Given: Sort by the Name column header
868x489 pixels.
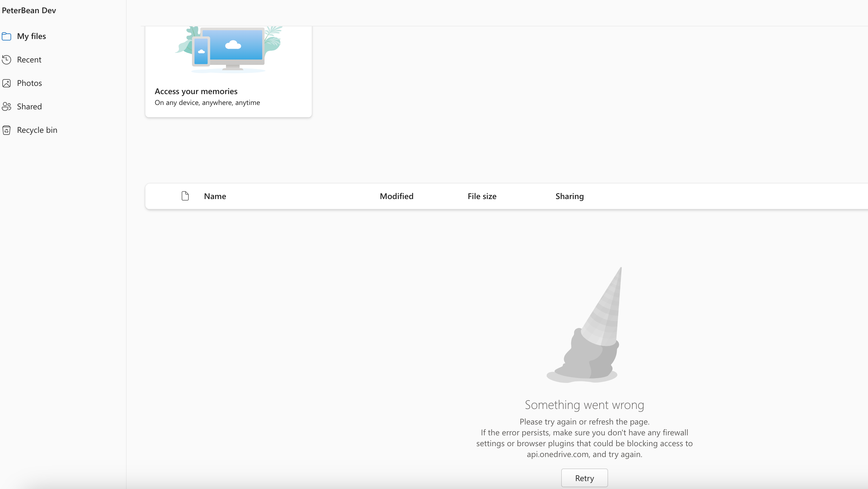Looking at the screenshot, I should [215, 196].
